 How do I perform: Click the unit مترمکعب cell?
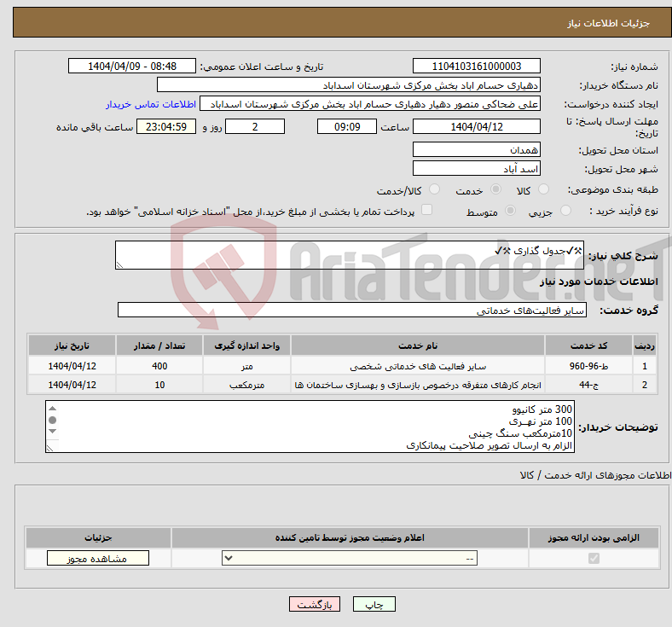point(246,385)
